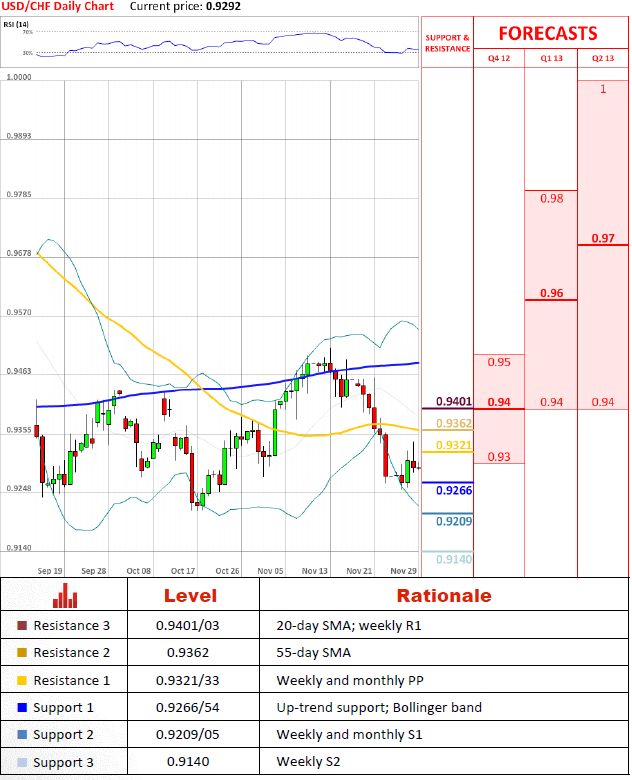
Task: Click the red bar chart icon in table header
Action: tap(65, 596)
